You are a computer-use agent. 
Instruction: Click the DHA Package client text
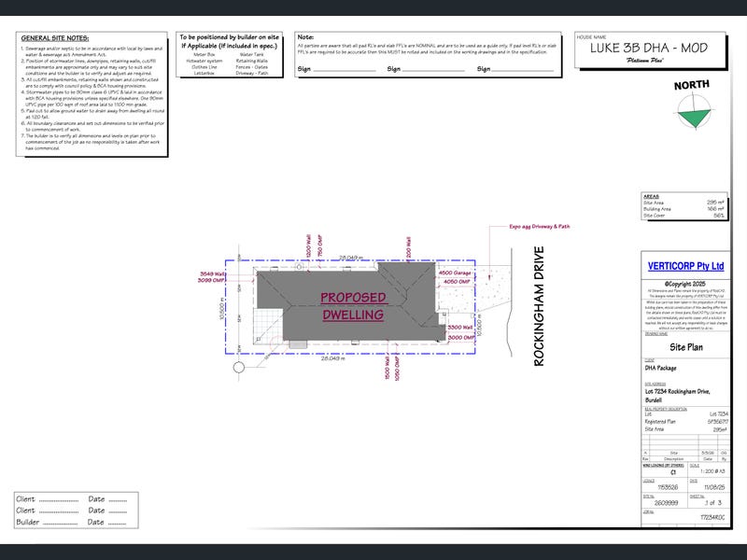(660, 368)
